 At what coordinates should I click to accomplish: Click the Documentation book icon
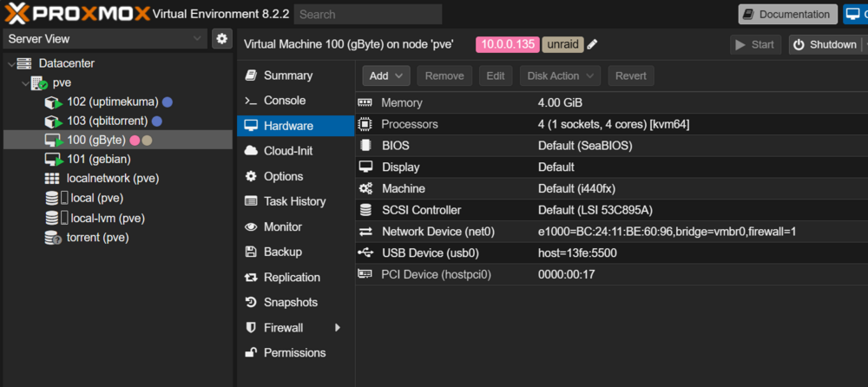click(750, 15)
